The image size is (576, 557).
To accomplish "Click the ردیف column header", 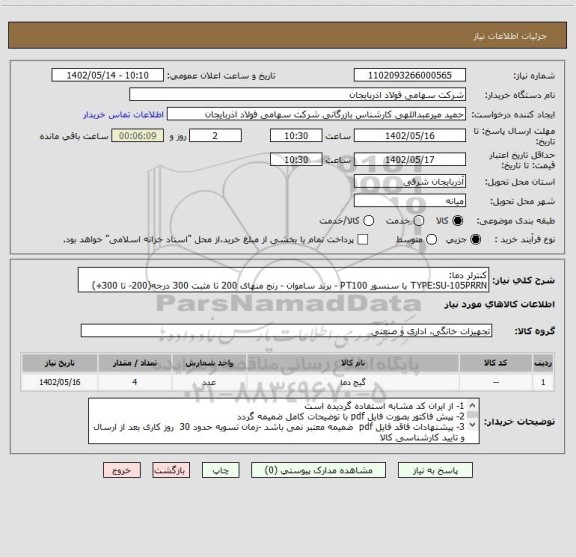I will coord(543,363).
